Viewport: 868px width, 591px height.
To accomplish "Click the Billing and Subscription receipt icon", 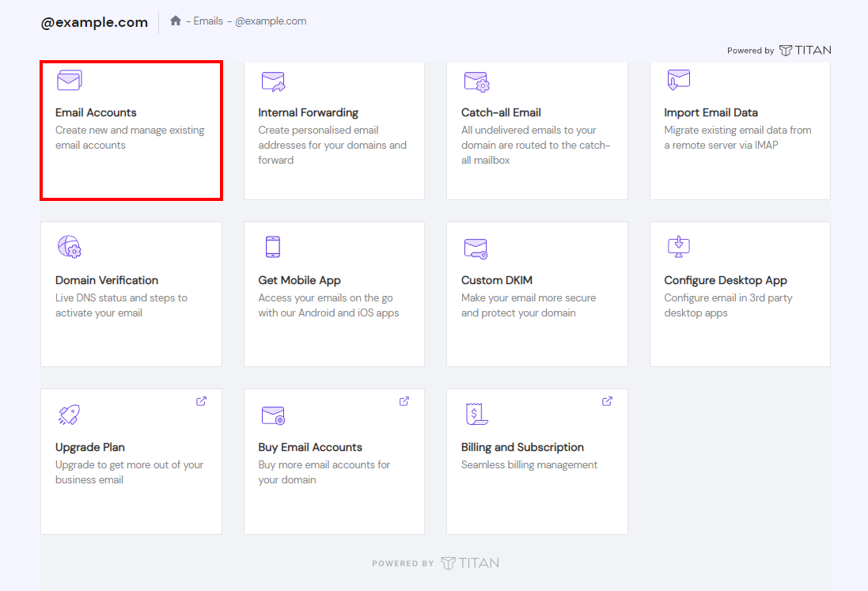I will 476,414.
